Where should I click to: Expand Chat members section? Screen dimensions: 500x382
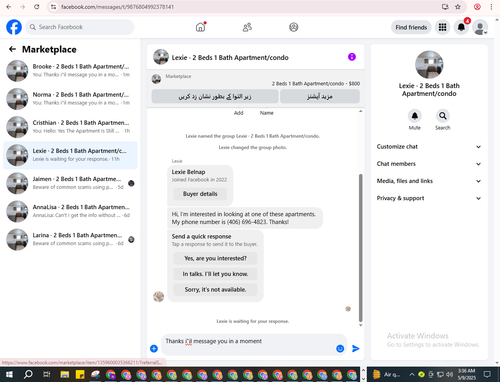point(429,164)
